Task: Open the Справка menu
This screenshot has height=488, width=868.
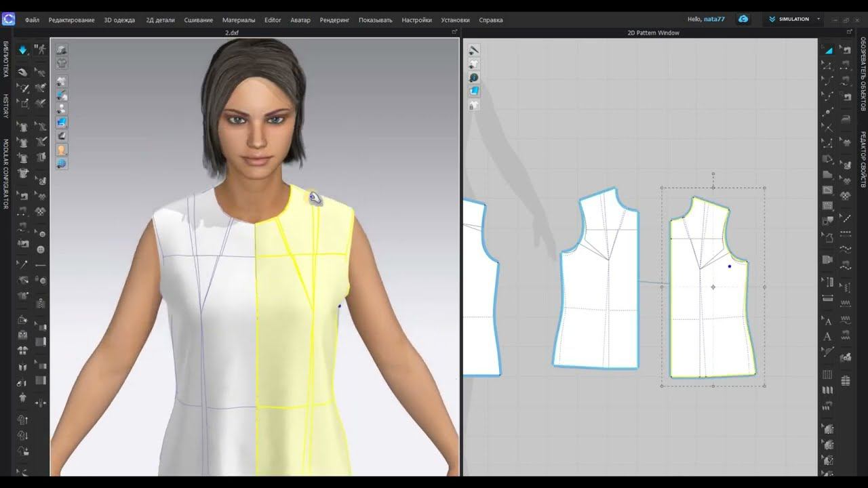Action: click(491, 20)
